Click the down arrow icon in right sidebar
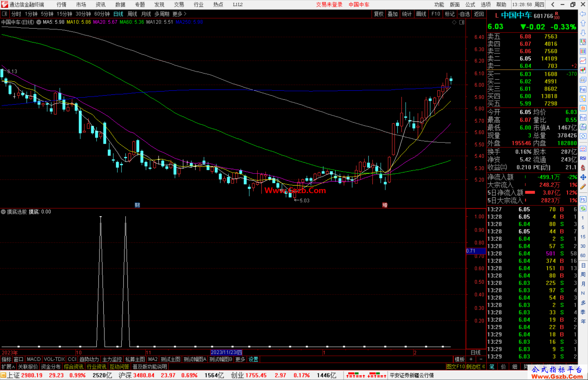This screenshot has width=588, height=380. pyautogui.click(x=583, y=33)
